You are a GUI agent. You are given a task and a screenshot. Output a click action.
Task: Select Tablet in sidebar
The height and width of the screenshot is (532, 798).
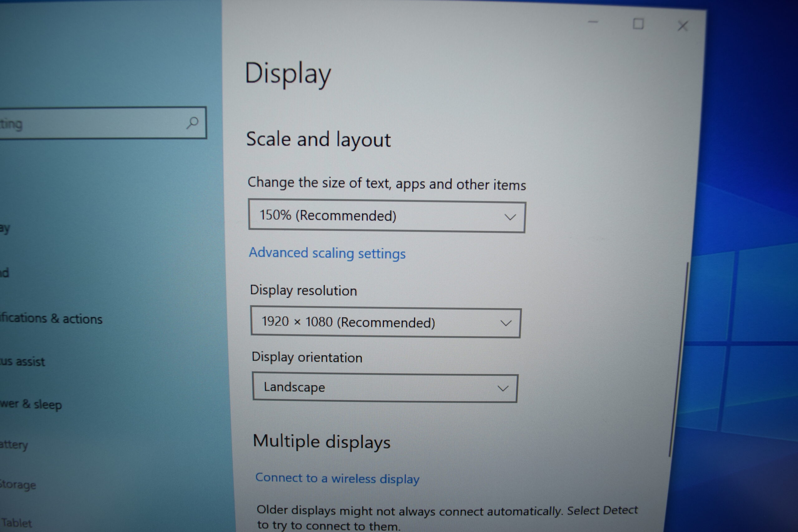(16, 523)
